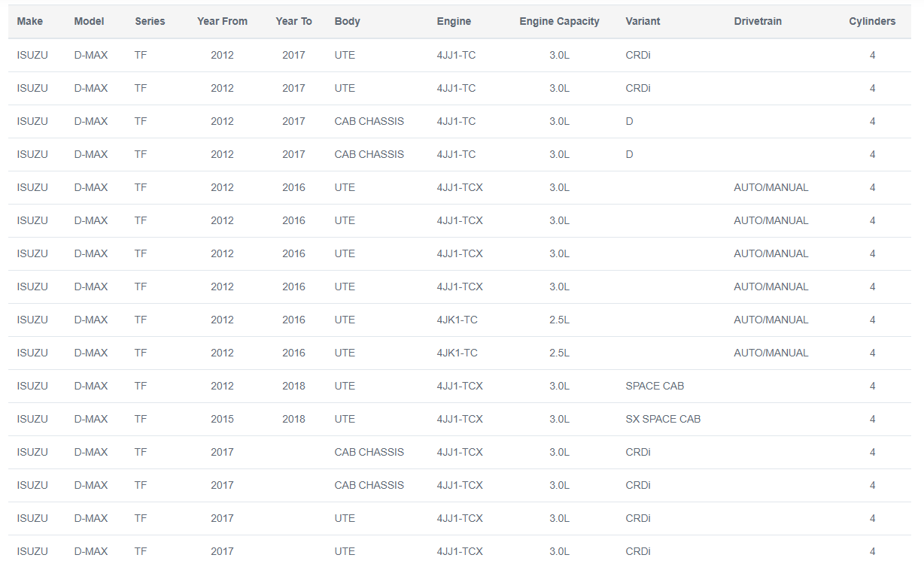Screen dimensions: 924x573
Task: Select the 2015 Year From cell
Action: (x=222, y=419)
